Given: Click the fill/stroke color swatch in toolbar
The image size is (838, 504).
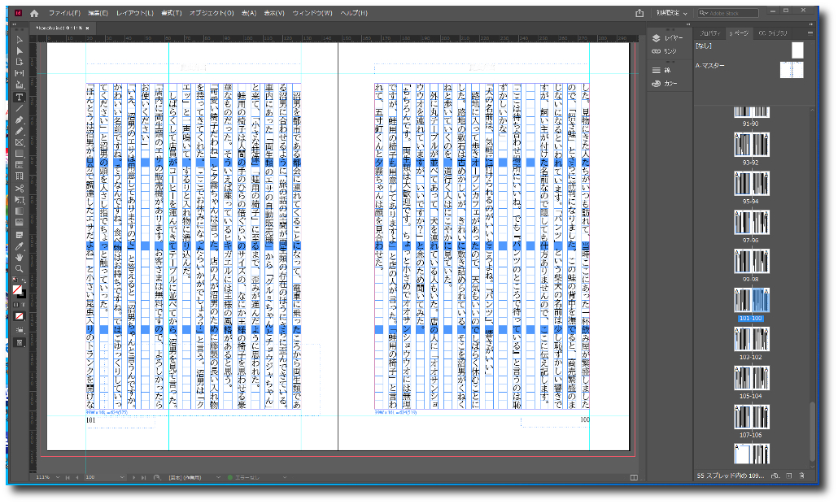Looking at the screenshot, I should click(x=18, y=289).
